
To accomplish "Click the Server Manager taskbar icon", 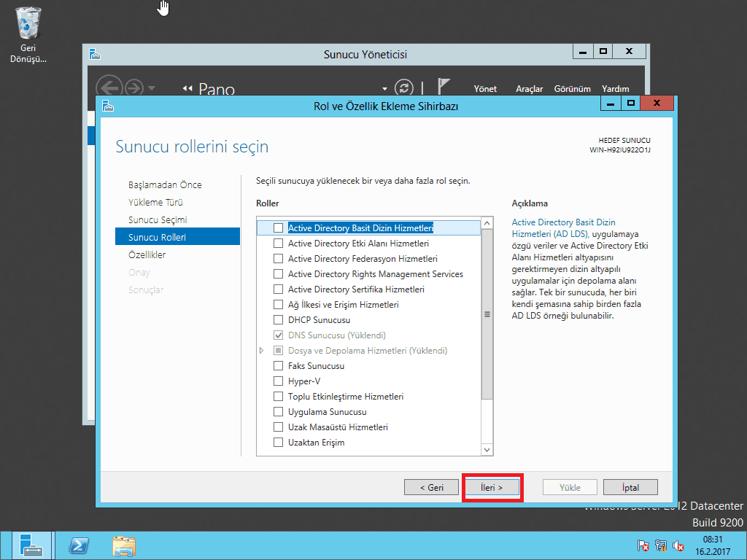I will [x=31, y=545].
